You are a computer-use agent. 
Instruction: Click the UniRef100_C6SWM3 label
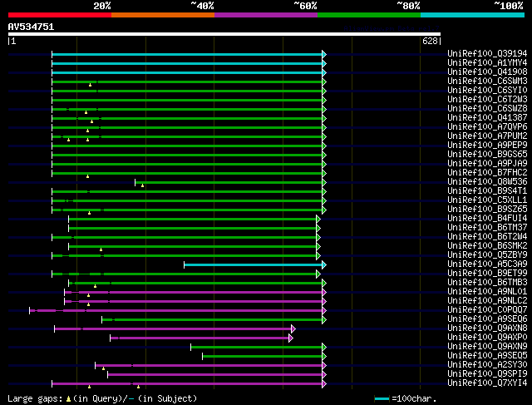487,81
